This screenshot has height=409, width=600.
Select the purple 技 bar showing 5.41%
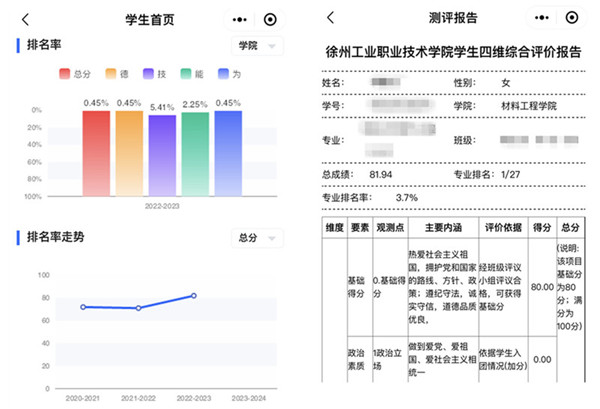click(x=162, y=155)
